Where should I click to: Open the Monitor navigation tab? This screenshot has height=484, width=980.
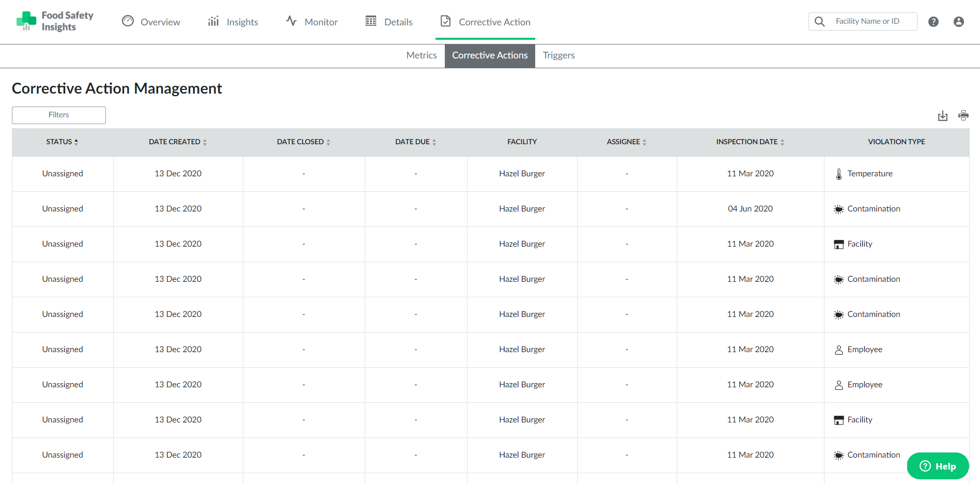[x=312, y=22]
